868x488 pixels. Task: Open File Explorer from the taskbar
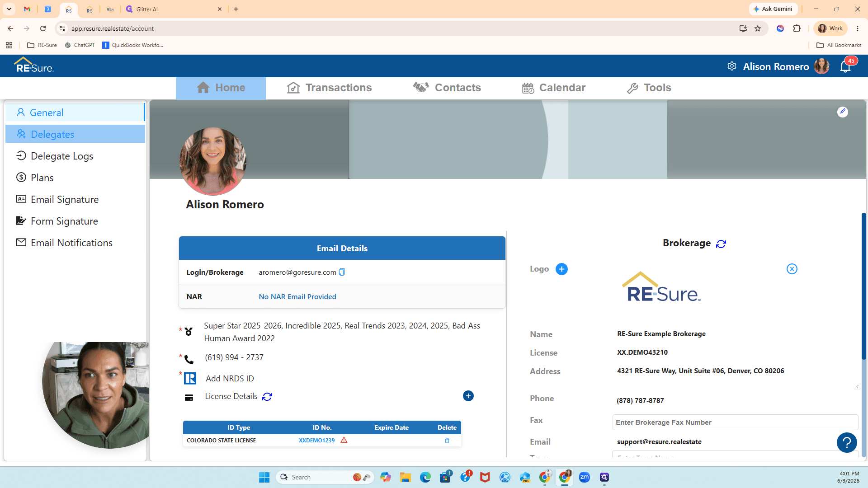point(405,477)
